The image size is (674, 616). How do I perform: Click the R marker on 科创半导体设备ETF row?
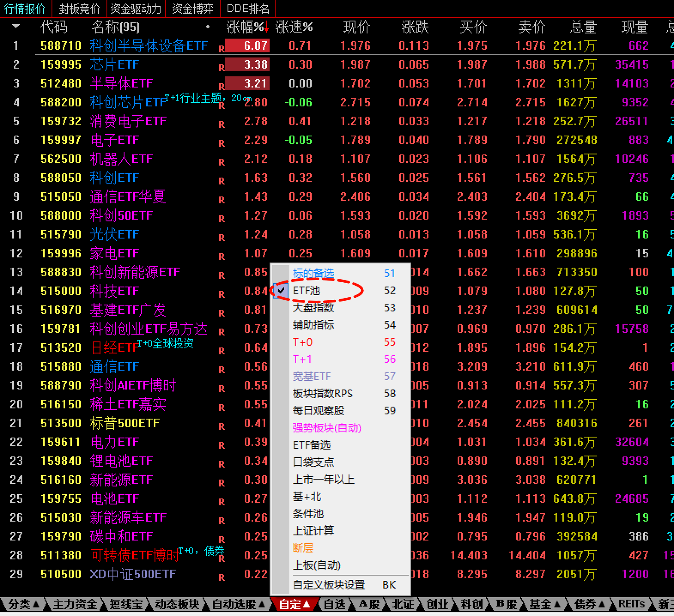click(x=222, y=48)
